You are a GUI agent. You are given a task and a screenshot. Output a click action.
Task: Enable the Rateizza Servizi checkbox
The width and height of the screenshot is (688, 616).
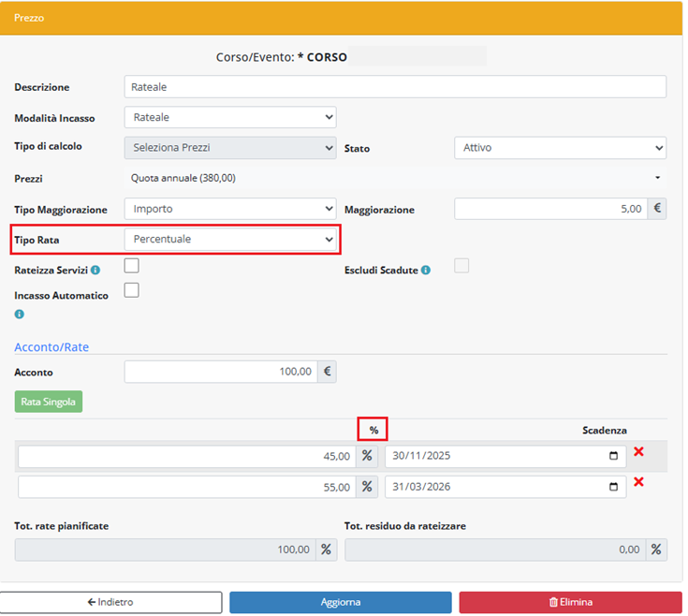tap(132, 266)
